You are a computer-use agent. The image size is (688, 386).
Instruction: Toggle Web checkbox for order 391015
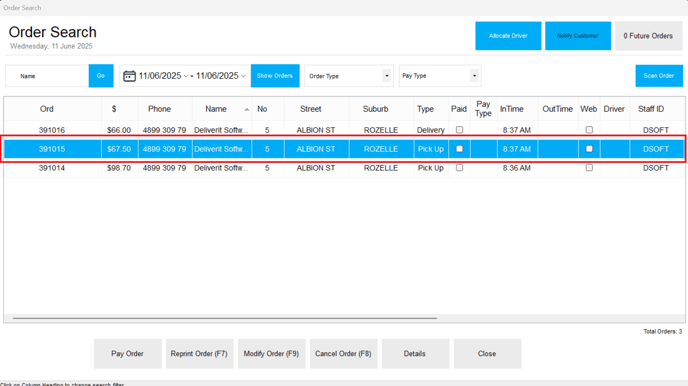click(589, 149)
